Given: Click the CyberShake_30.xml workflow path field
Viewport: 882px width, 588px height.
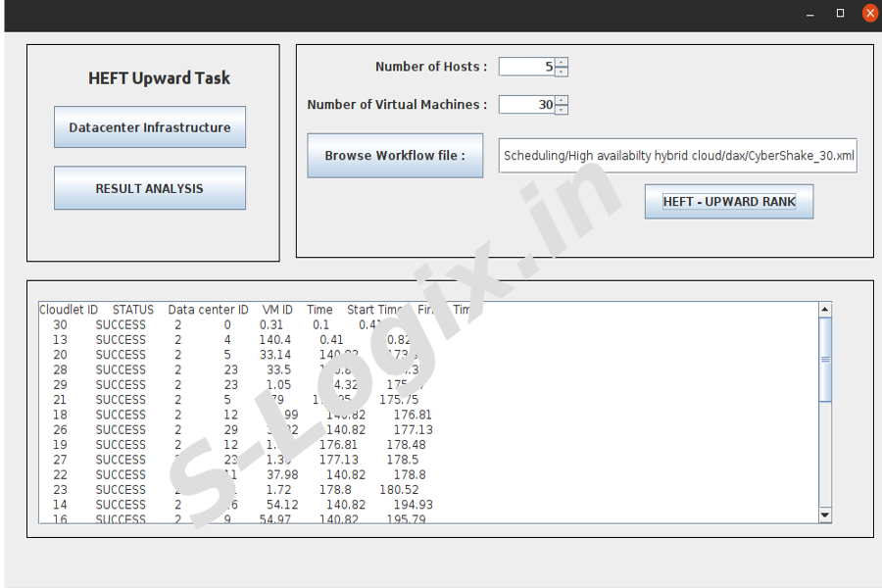Looking at the screenshot, I should point(677,155).
